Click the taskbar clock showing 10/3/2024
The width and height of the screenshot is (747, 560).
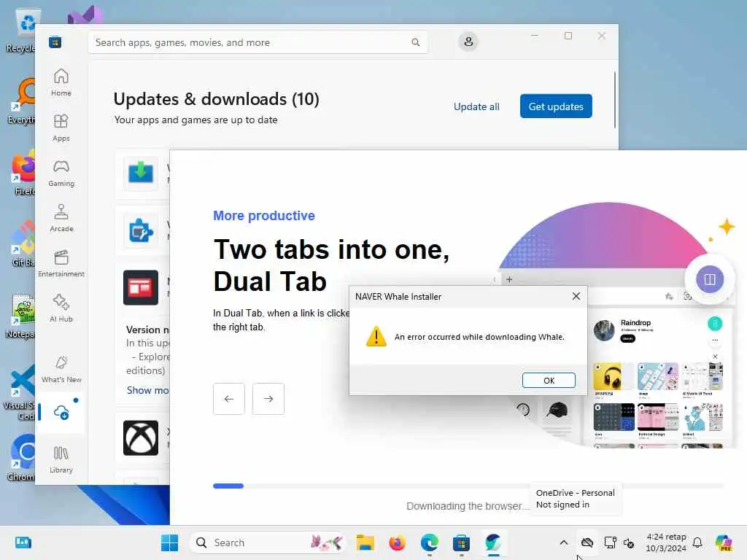(665, 542)
